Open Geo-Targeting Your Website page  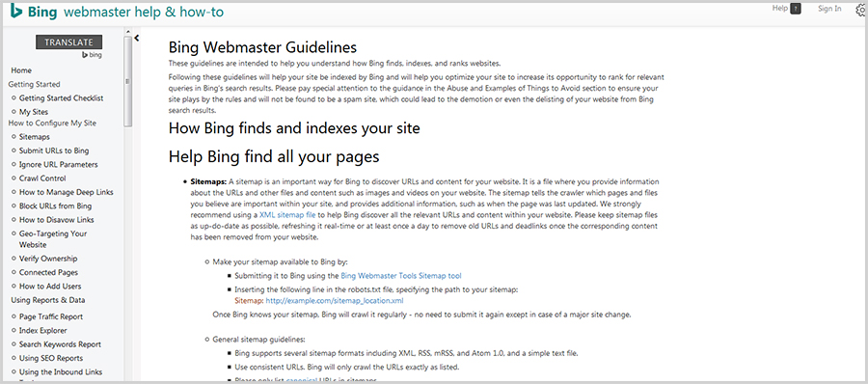pos(53,239)
